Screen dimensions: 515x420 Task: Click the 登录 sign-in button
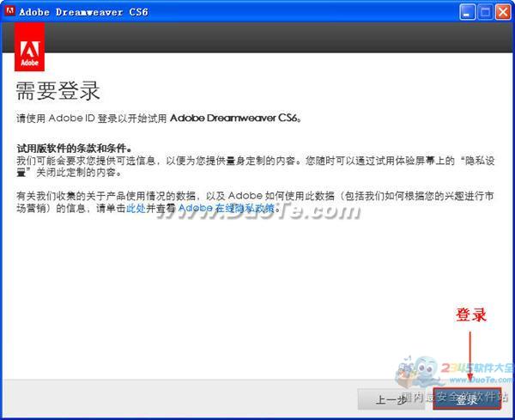tap(467, 399)
